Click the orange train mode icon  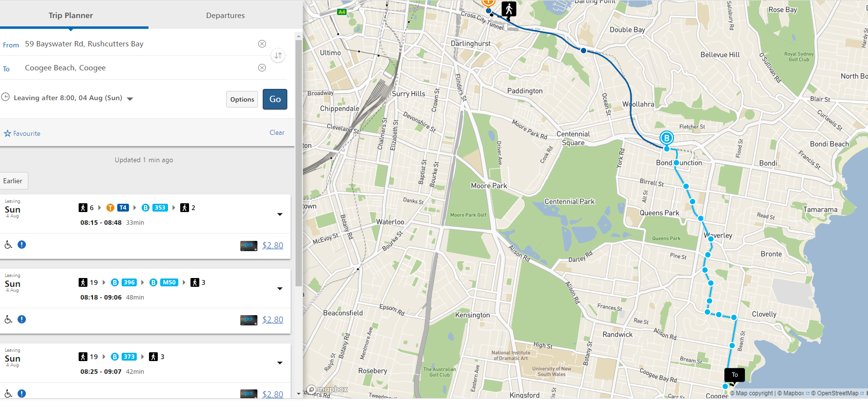tap(110, 208)
